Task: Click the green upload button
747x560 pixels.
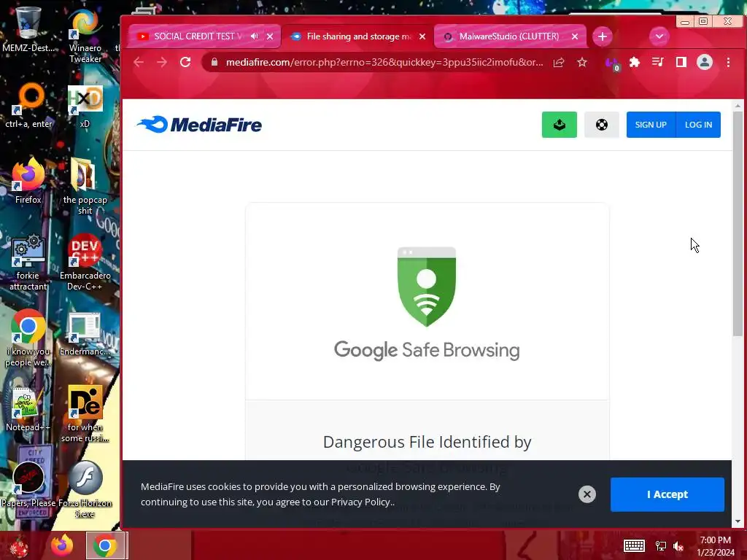Action: (x=560, y=125)
